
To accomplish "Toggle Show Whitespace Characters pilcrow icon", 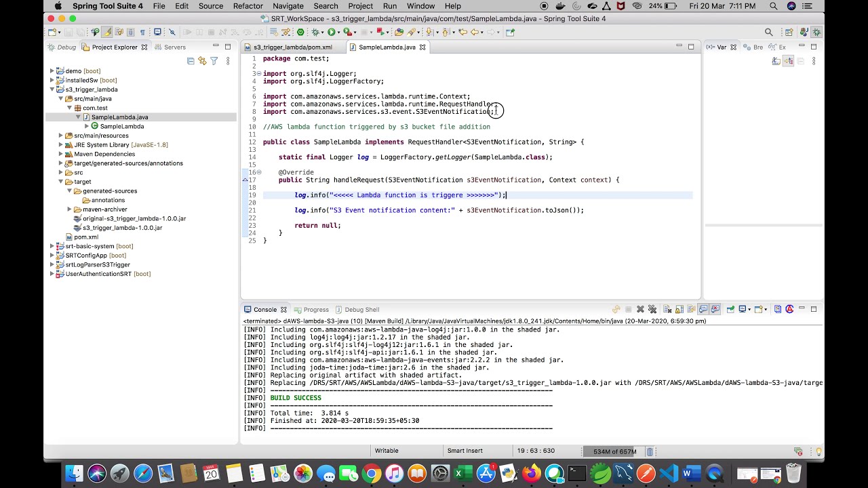I will (x=143, y=32).
